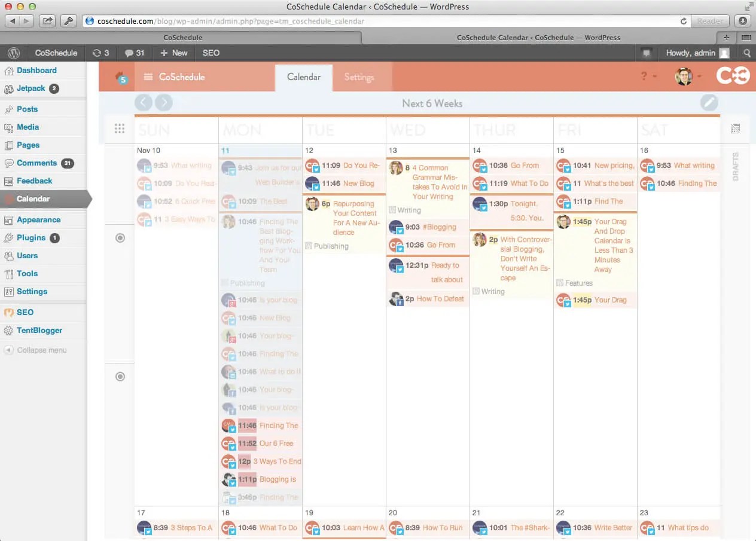The width and height of the screenshot is (756, 541).
Task: Select the lower week focus radio circle
Action: (x=120, y=376)
